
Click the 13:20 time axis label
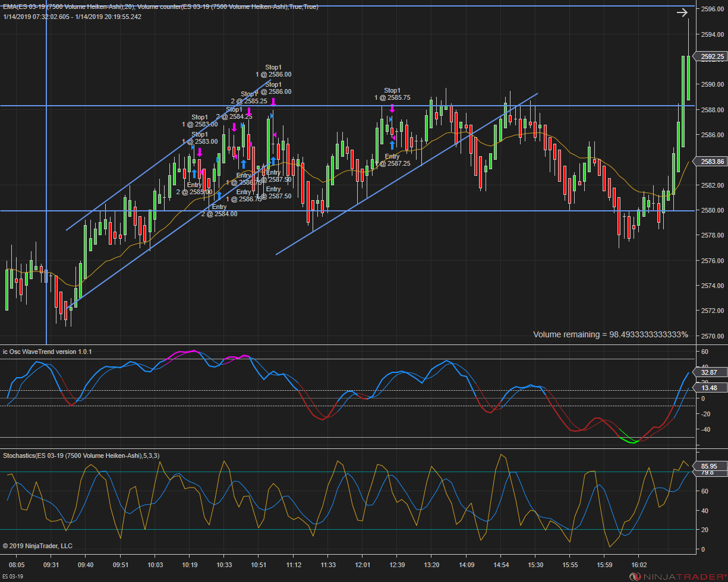click(432, 565)
